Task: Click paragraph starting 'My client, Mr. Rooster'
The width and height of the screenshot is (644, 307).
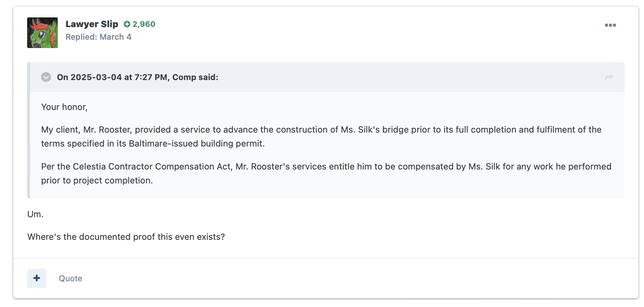Action: 321,136
